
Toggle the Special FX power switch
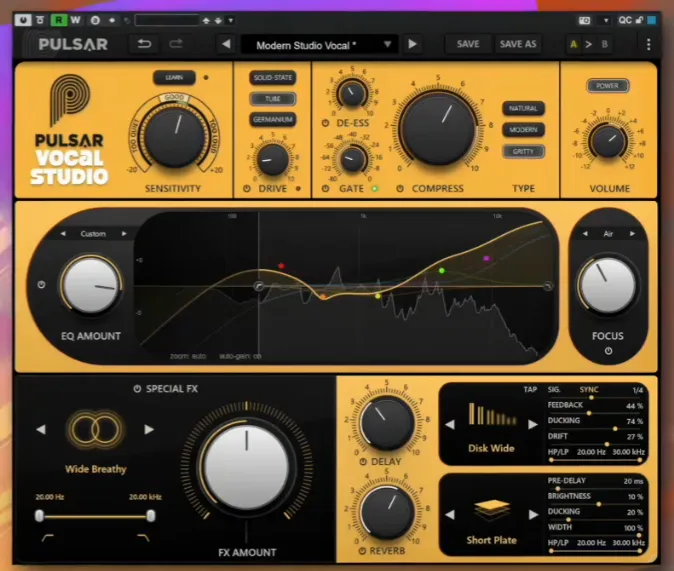pyautogui.click(x=137, y=389)
